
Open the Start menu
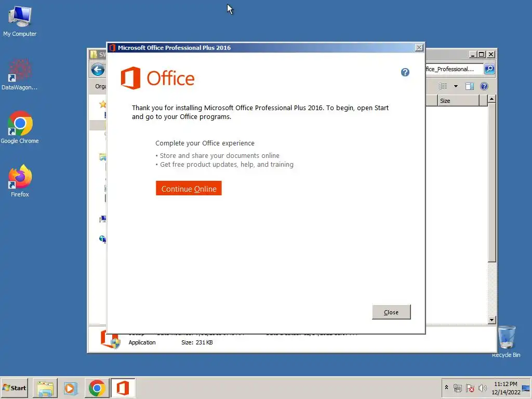14,388
